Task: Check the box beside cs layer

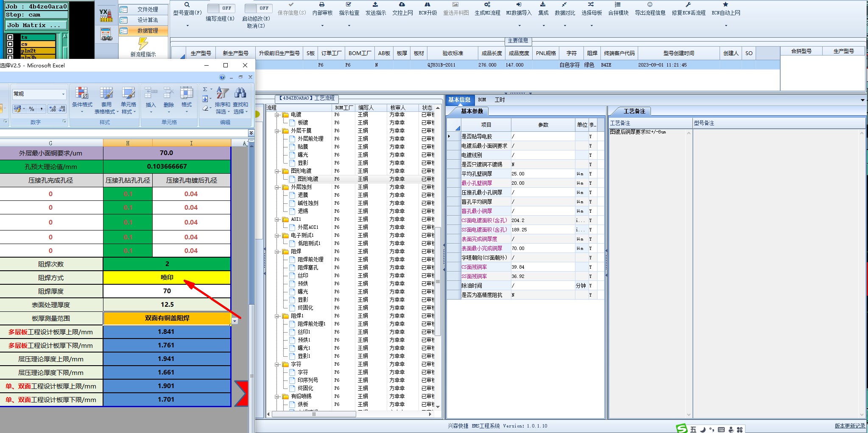Action: click(x=10, y=44)
